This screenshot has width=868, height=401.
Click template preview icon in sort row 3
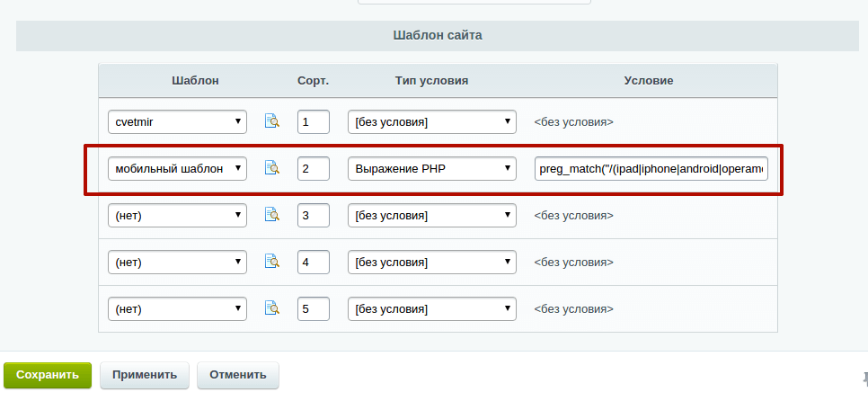pos(272,215)
